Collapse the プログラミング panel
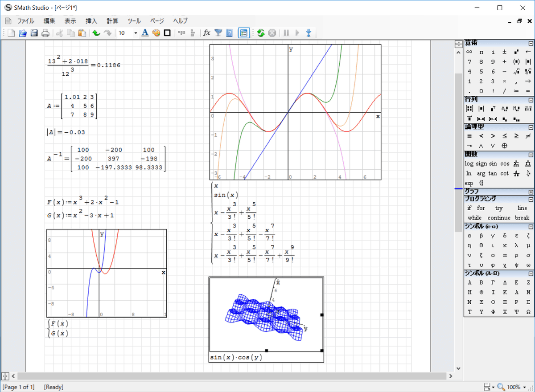 click(531, 199)
